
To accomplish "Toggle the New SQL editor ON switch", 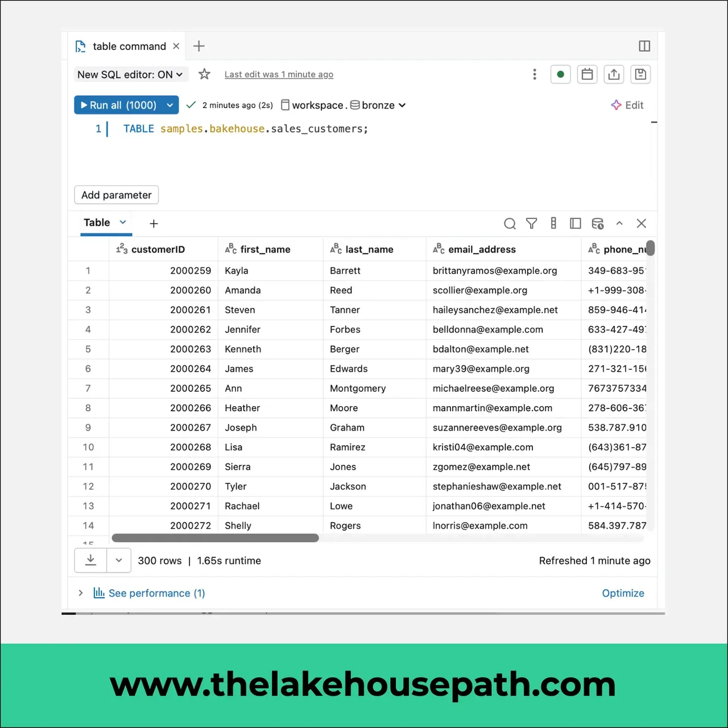I will pyautogui.click(x=130, y=75).
